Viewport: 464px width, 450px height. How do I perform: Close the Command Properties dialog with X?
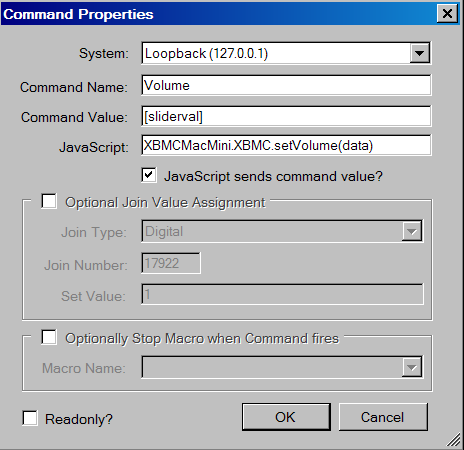[x=447, y=14]
